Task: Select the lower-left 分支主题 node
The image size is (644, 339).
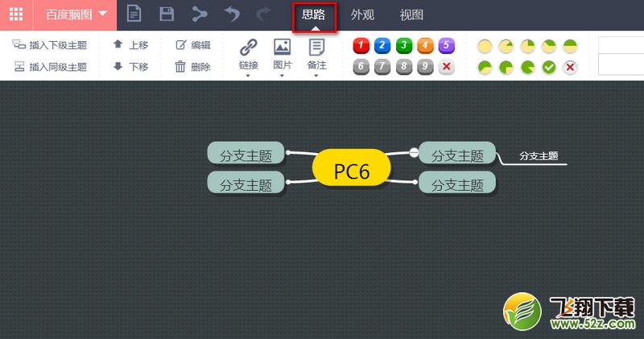Action: [x=246, y=183]
